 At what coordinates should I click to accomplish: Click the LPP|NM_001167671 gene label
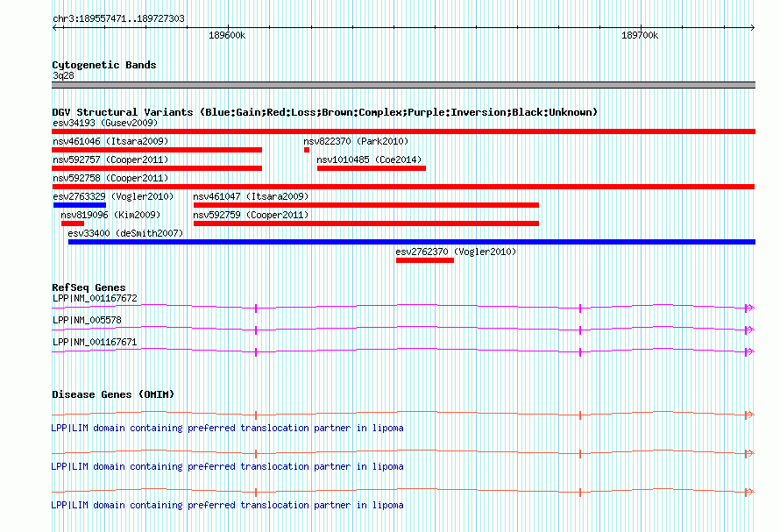[95, 342]
